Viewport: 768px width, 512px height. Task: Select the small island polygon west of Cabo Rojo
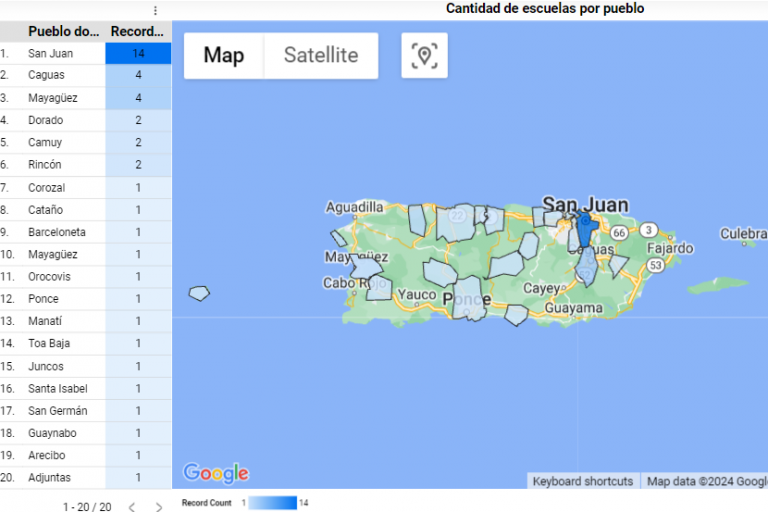click(x=200, y=293)
